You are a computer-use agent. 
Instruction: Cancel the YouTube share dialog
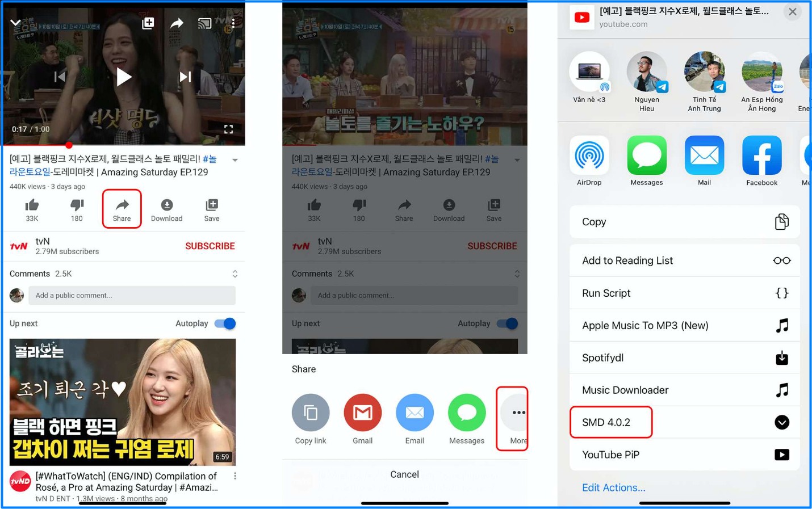404,474
